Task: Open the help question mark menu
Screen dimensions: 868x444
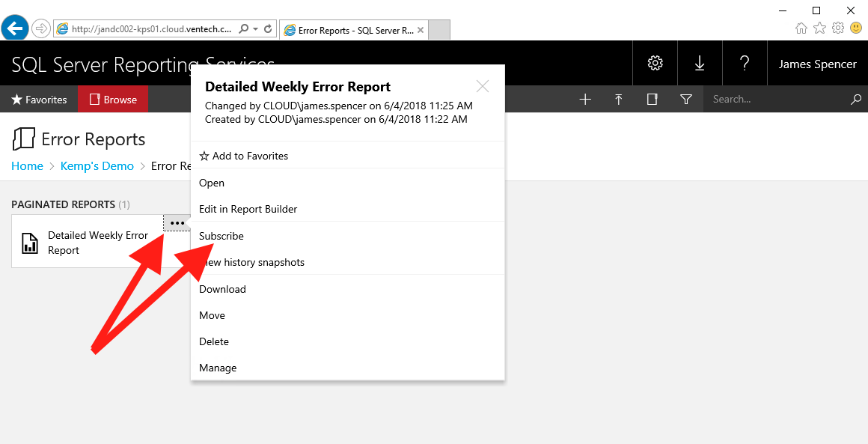Action: [x=745, y=64]
